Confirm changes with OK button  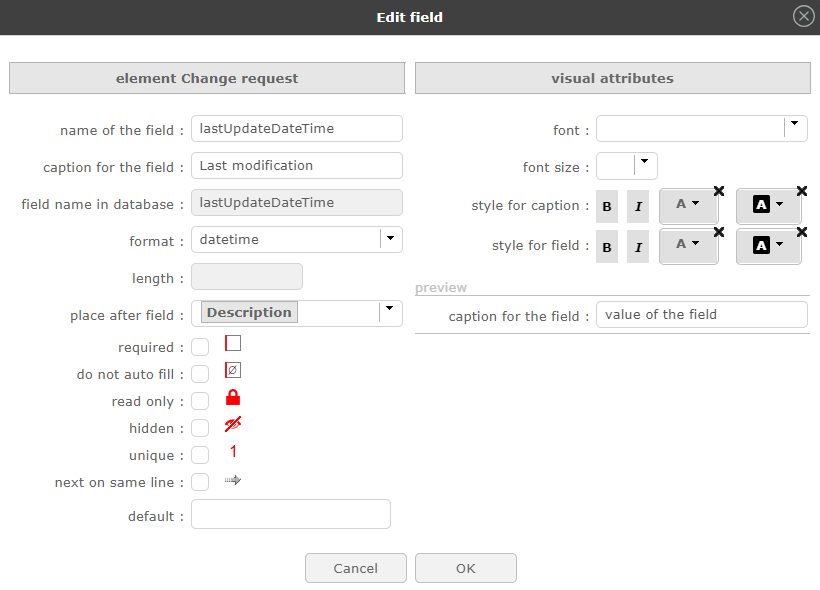465,568
